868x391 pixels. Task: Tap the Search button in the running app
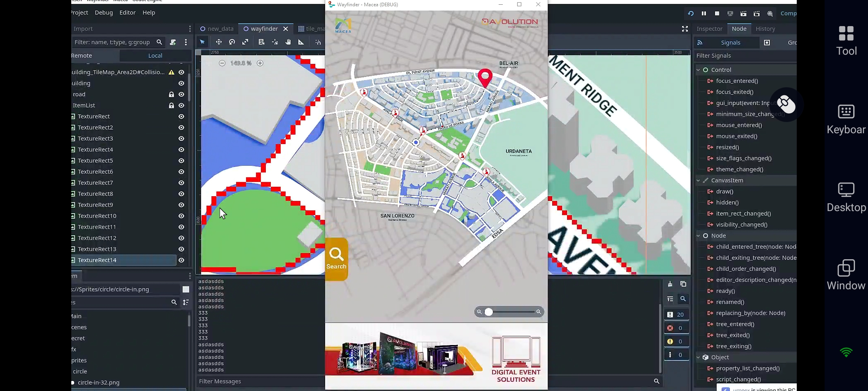(x=336, y=259)
